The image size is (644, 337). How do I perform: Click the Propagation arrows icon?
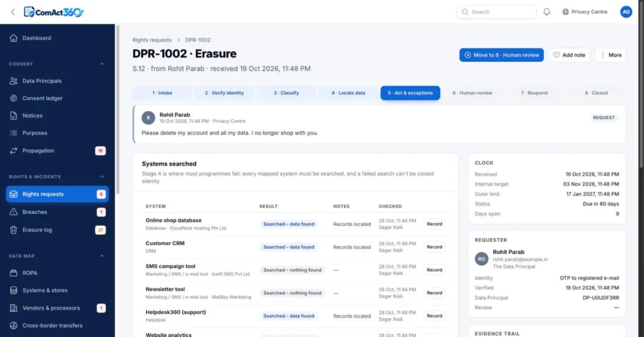tap(14, 151)
